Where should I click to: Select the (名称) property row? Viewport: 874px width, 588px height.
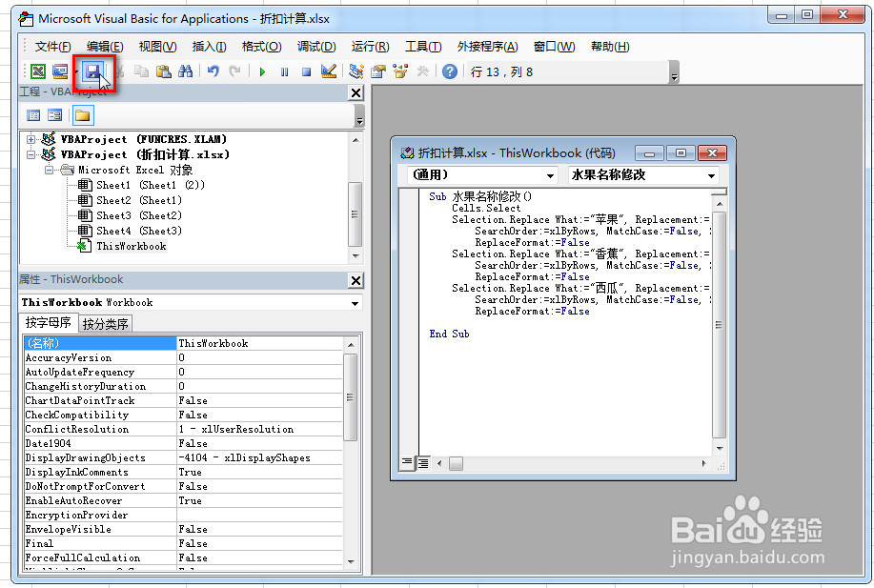point(183,343)
